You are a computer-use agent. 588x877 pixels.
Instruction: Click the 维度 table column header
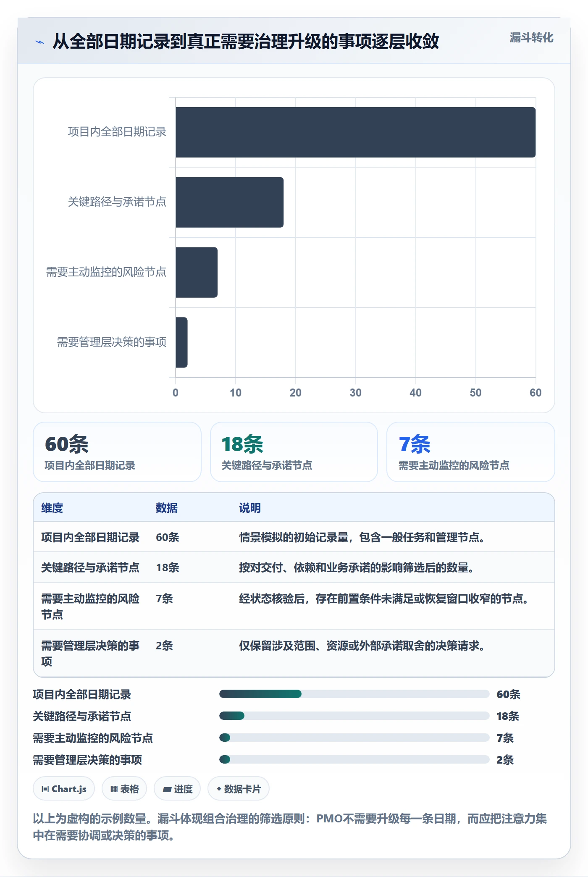[52, 508]
